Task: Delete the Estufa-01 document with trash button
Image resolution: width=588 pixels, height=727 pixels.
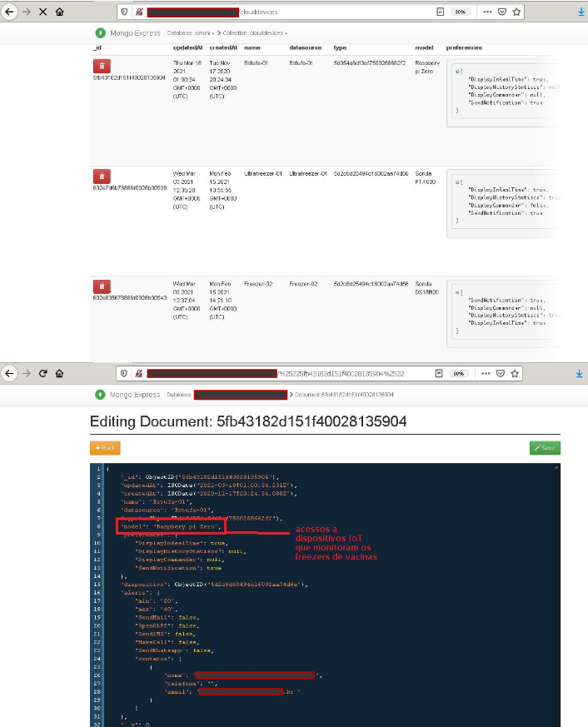Action: click(x=102, y=66)
